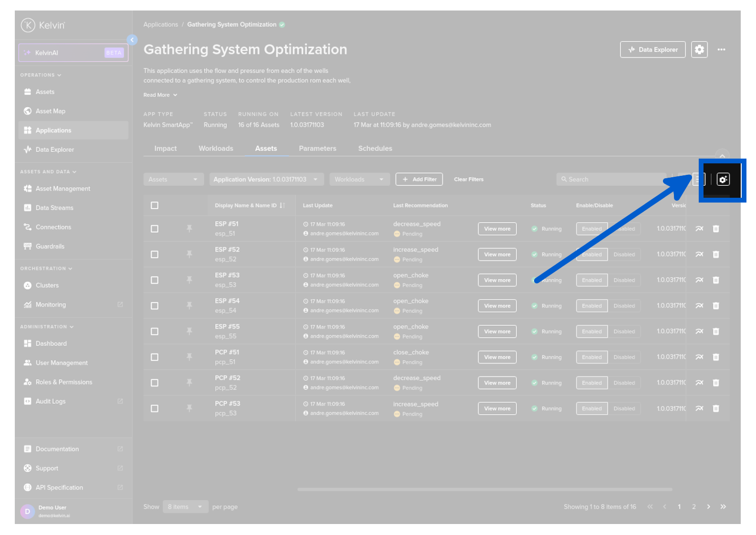The image size is (756, 535).
Task: Open Guardrails from the sidebar
Action: click(x=50, y=246)
